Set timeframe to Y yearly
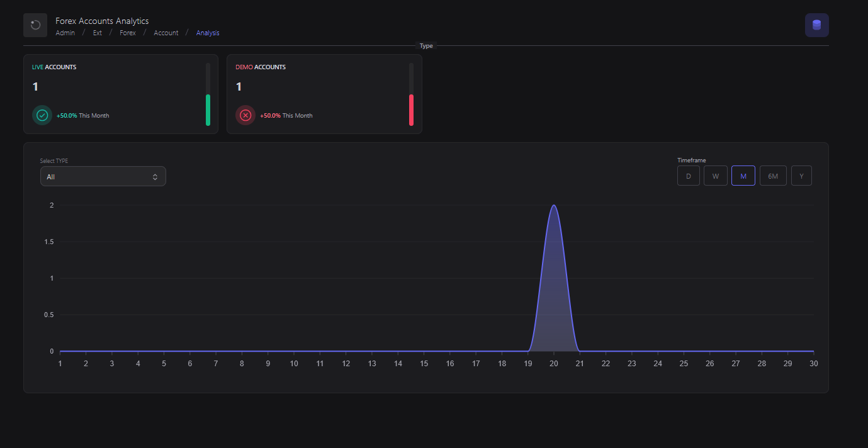Image resolution: width=868 pixels, height=448 pixels. 801,176
